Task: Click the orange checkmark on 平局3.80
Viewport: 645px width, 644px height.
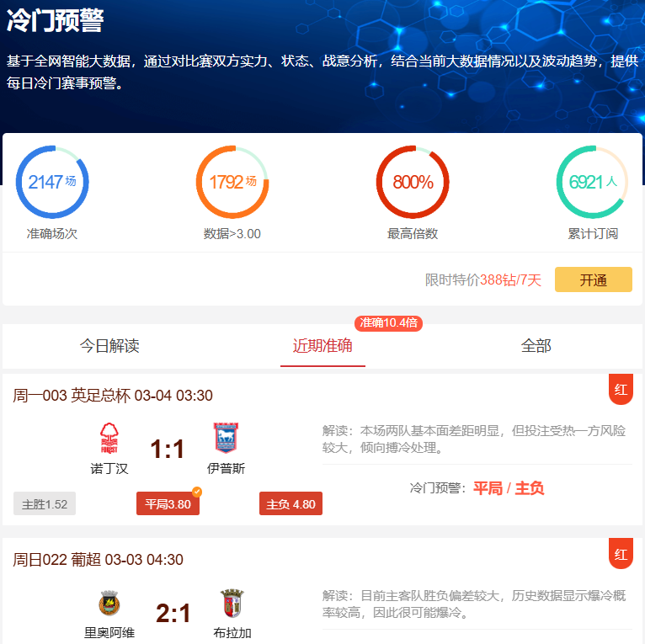Action: [197, 492]
